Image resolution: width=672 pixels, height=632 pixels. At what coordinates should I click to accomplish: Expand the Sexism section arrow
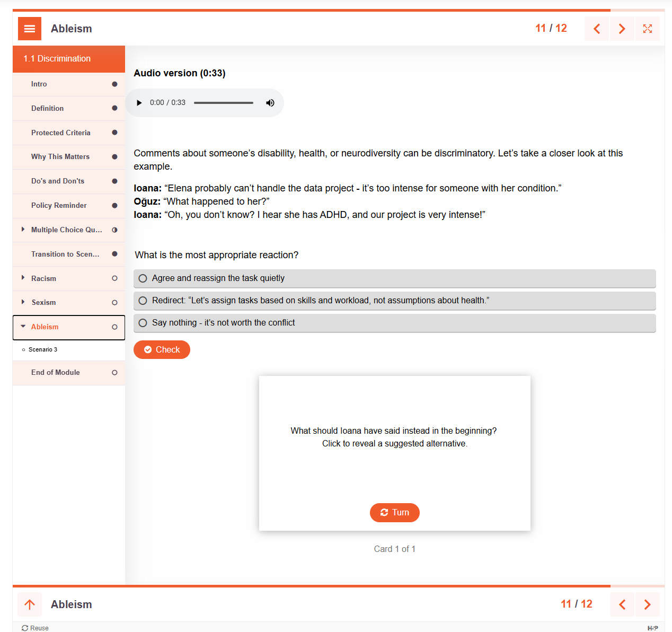[x=23, y=302]
